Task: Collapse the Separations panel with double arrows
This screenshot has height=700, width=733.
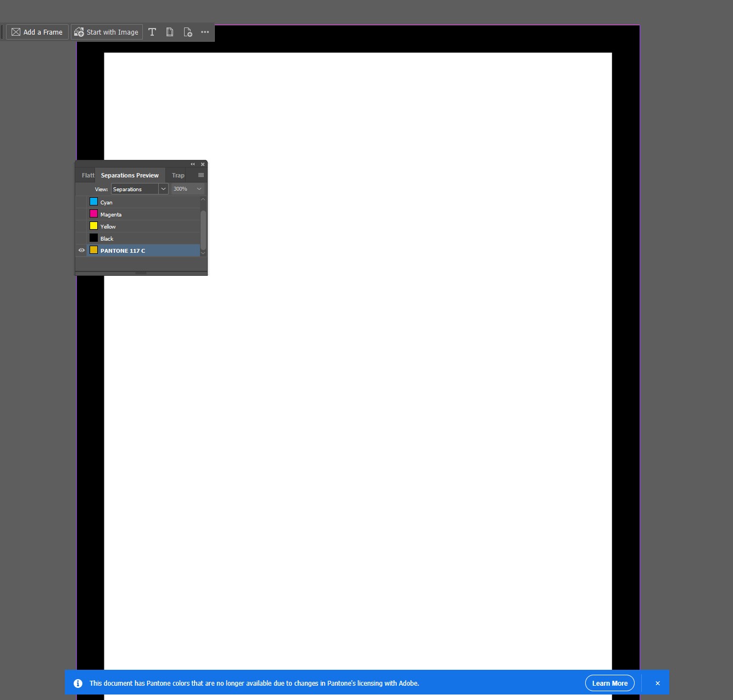Action: pos(193,164)
